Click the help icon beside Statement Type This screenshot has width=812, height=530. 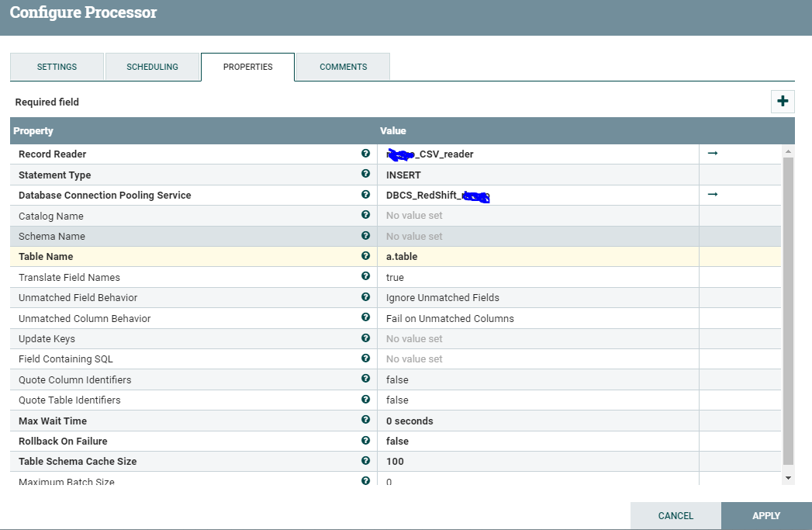click(365, 174)
